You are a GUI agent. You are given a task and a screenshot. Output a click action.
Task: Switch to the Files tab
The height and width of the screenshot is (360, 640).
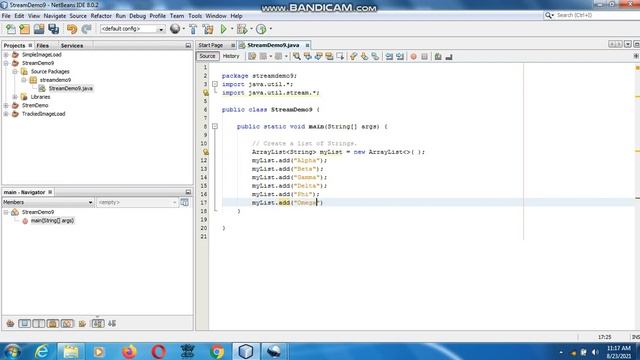coord(42,46)
